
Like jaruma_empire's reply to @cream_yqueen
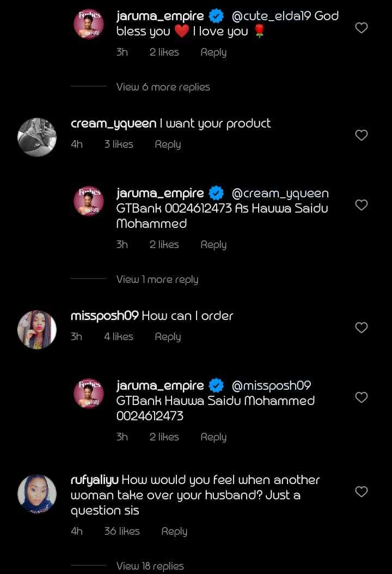[362, 205]
